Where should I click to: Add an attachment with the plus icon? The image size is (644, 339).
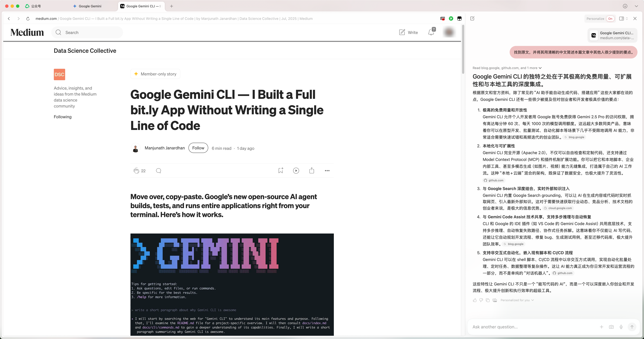(x=601, y=327)
